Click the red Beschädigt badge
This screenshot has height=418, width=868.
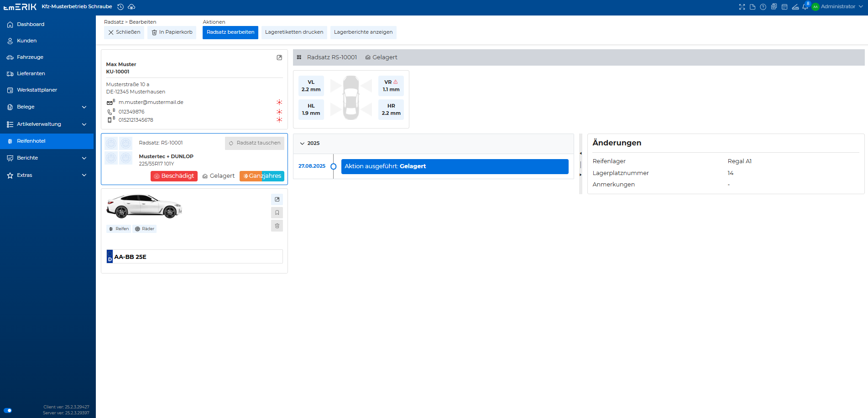[x=174, y=176]
